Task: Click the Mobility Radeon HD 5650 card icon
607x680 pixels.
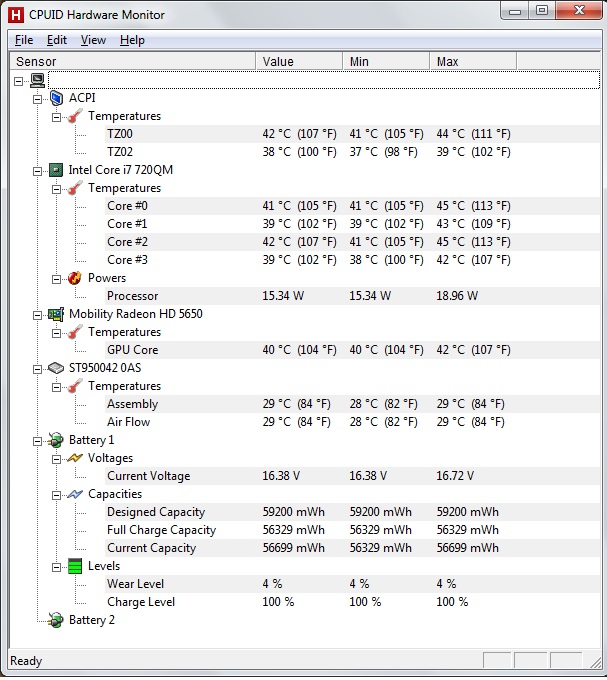Action: pyautogui.click(x=56, y=314)
